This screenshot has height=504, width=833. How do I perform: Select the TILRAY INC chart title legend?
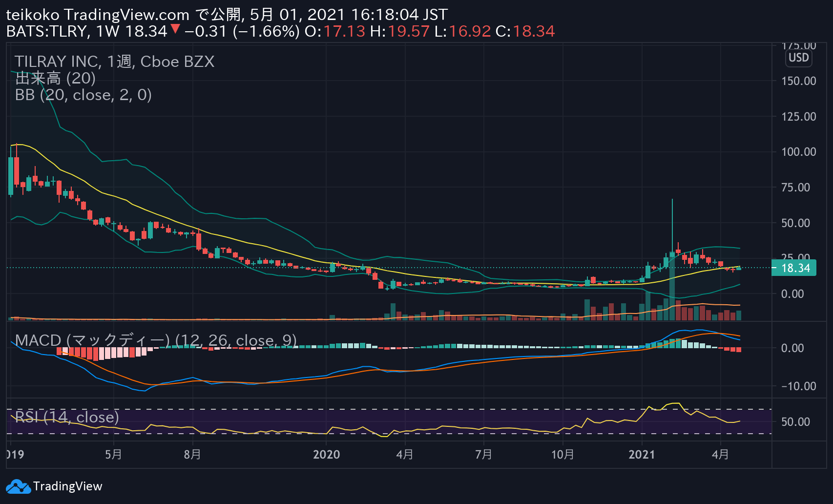[115, 62]
